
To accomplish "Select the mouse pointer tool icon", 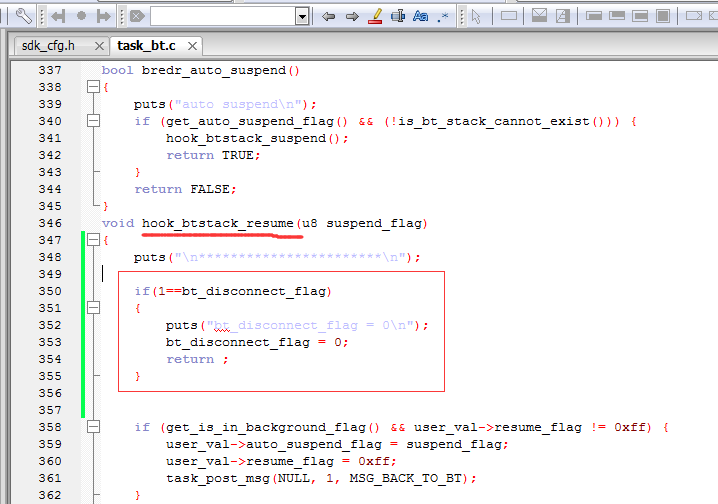I will pos(476,17).
